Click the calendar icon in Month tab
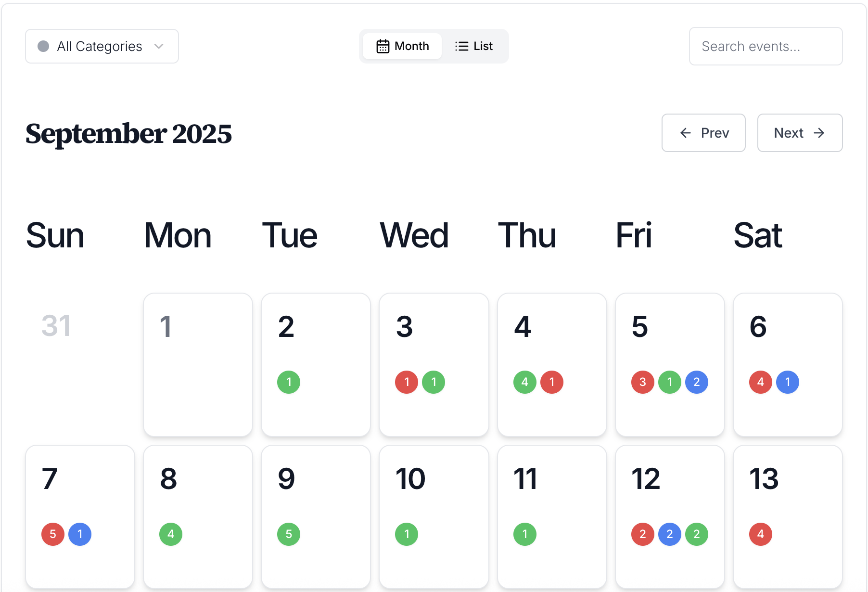 point(383,46)
